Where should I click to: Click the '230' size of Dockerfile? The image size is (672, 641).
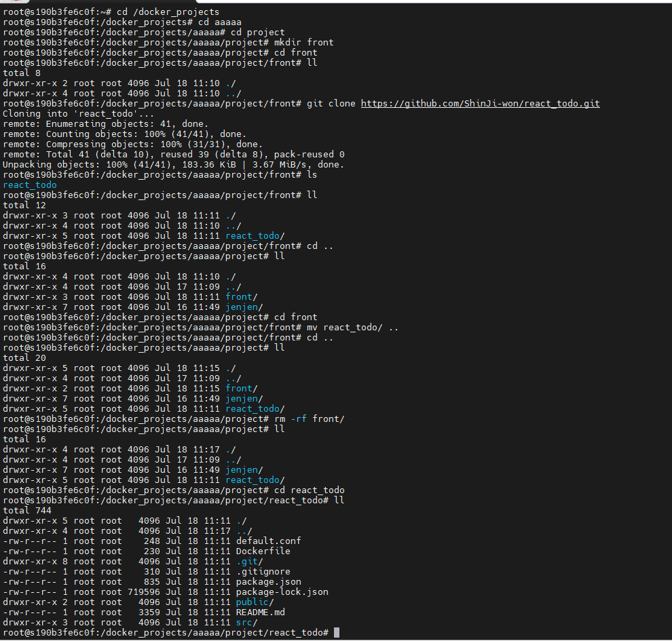coord(152,551)
